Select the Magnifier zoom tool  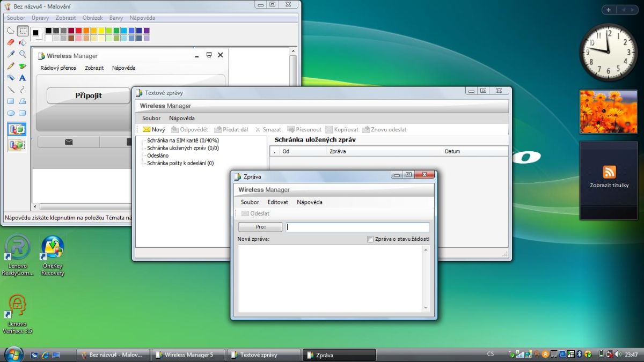tap(23, 54)
